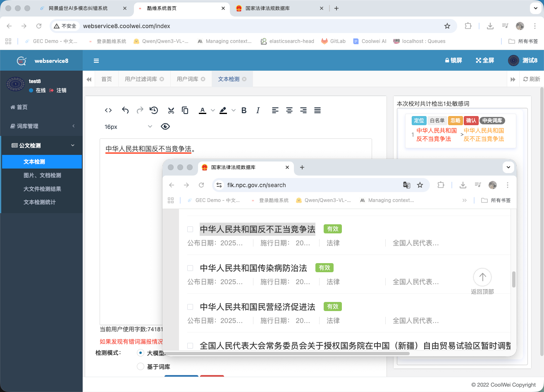Open highlight color dropdown arrow

[234, 110]
